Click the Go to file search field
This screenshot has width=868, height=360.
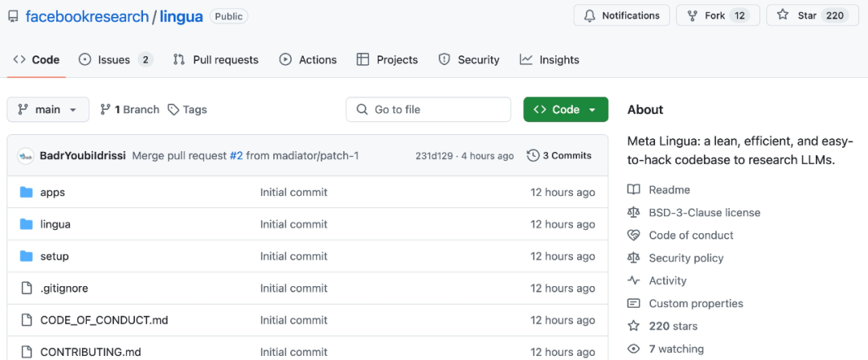(428, 109)
